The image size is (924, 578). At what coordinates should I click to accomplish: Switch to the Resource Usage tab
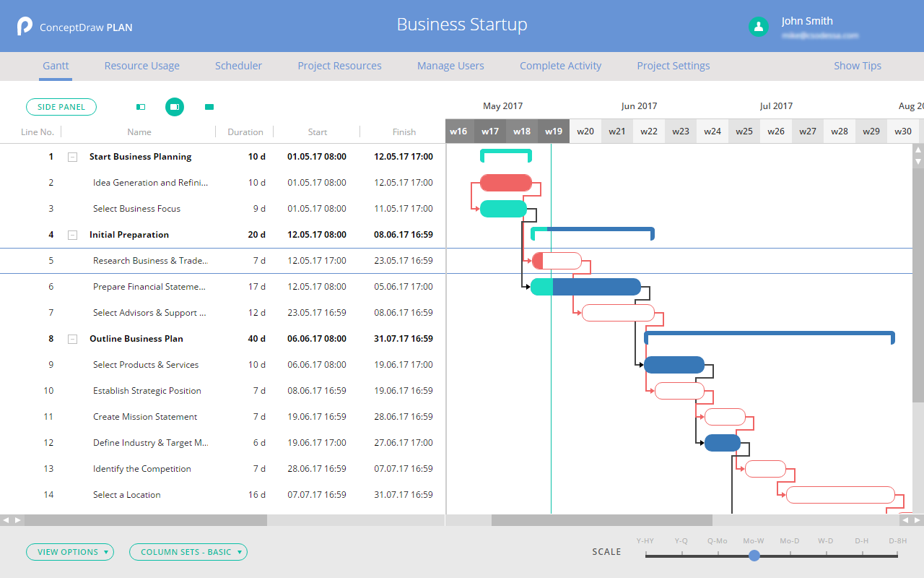click(x=142, y=66)
